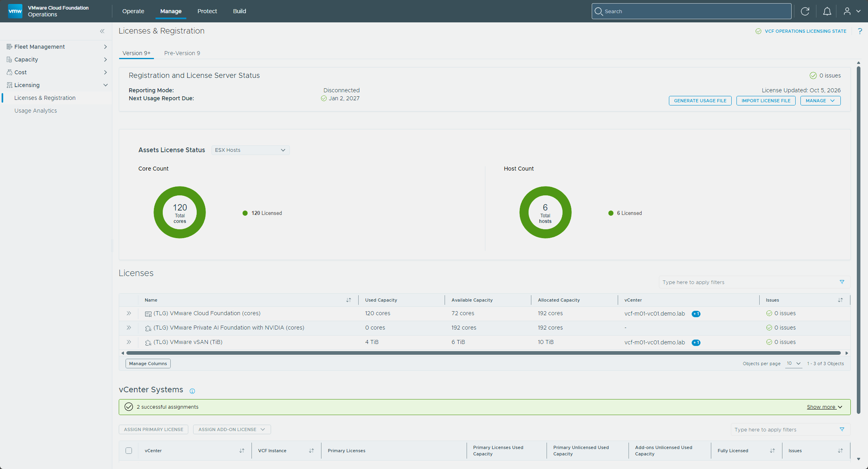The height and width of the screenshot is (469, 868).
Task: Sort vCenter table by Issues column
Action: (x=840, y=451)
